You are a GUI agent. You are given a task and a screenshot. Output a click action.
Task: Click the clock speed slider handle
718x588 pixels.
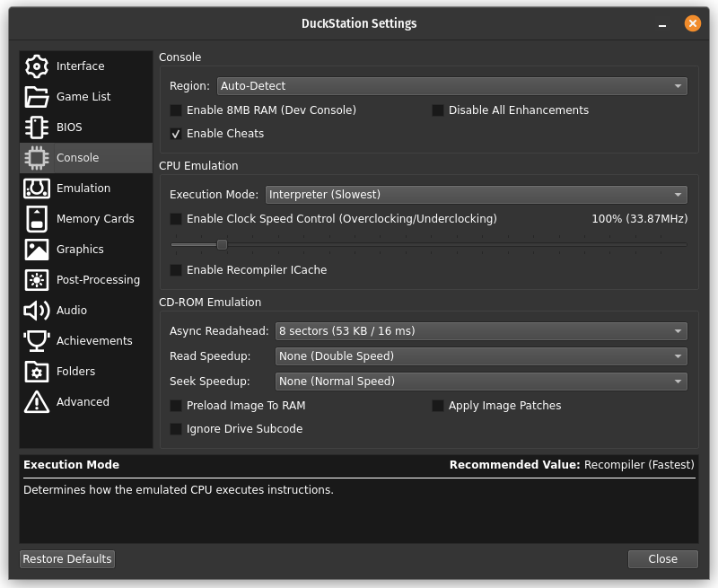click(222, 244)
